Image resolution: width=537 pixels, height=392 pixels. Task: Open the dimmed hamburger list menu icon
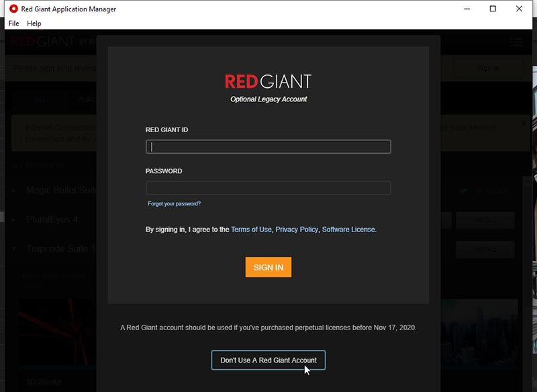[516, 42]
